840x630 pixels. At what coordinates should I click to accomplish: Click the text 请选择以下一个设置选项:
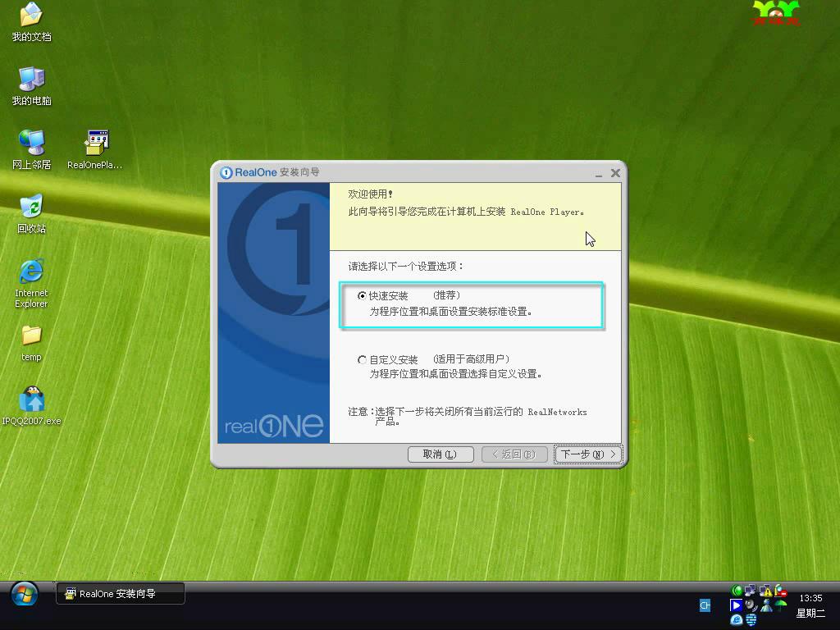click(405, 267)
